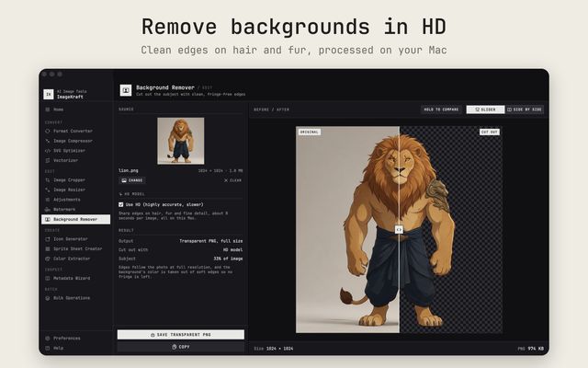Switch to Slider comparison view
Image resolution: width=588 pixels, height=368 pixels.
click(x=485, y=109)
